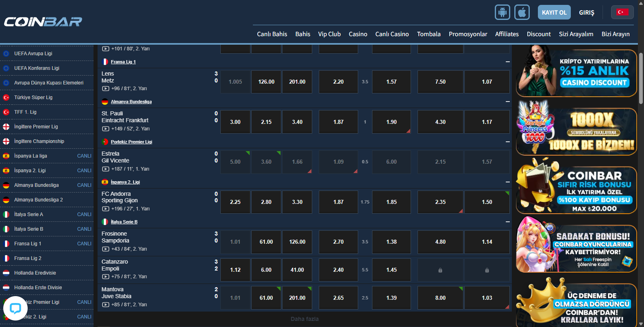Click play icon for Mantova–Juve Stabia match
This screenshot has width=644, height=327.
pyautogui.click(x=105, y=305)
